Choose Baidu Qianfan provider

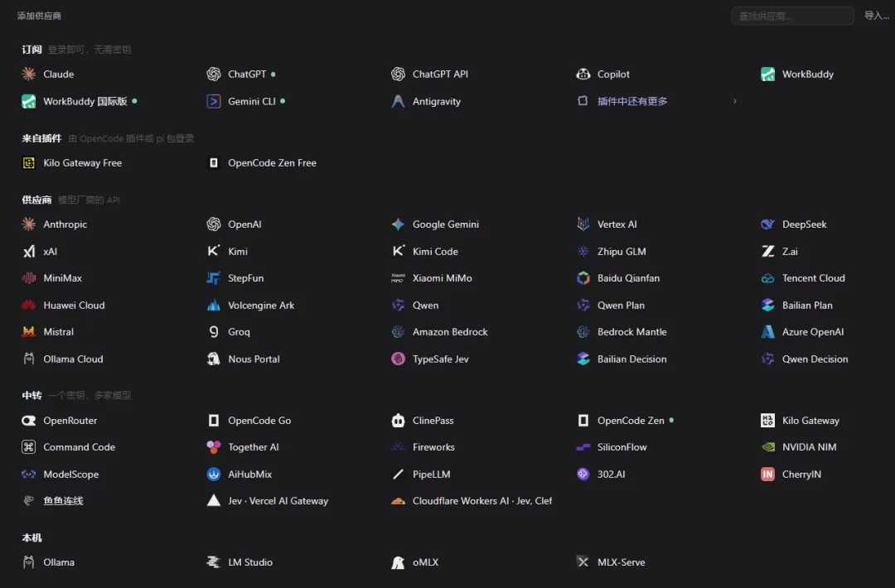tap(617, 278)
